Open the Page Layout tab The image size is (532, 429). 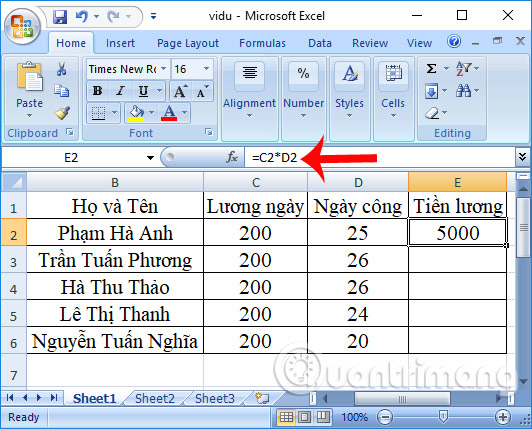coord(188,43)
